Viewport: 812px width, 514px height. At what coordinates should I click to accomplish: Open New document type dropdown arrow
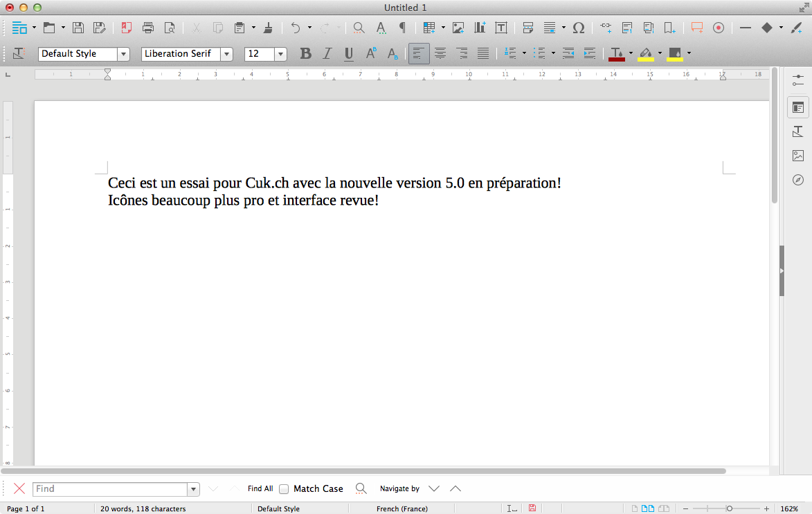point(34,28)
